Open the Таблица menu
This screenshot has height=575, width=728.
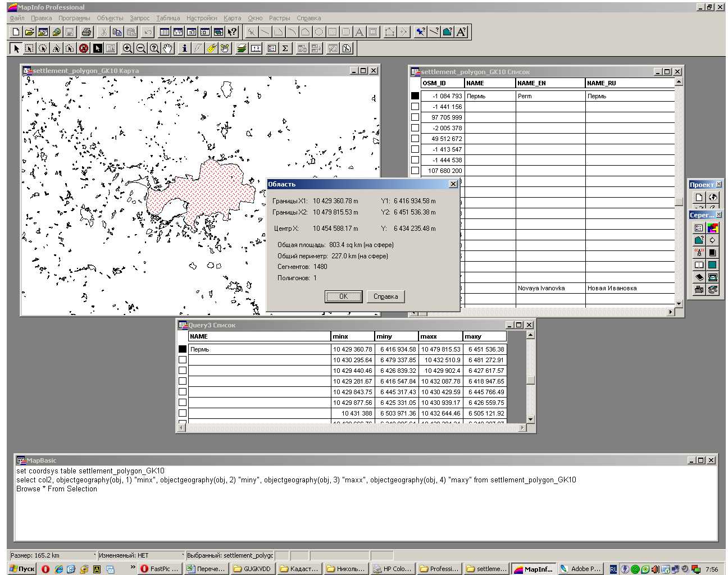coord(168,18)
